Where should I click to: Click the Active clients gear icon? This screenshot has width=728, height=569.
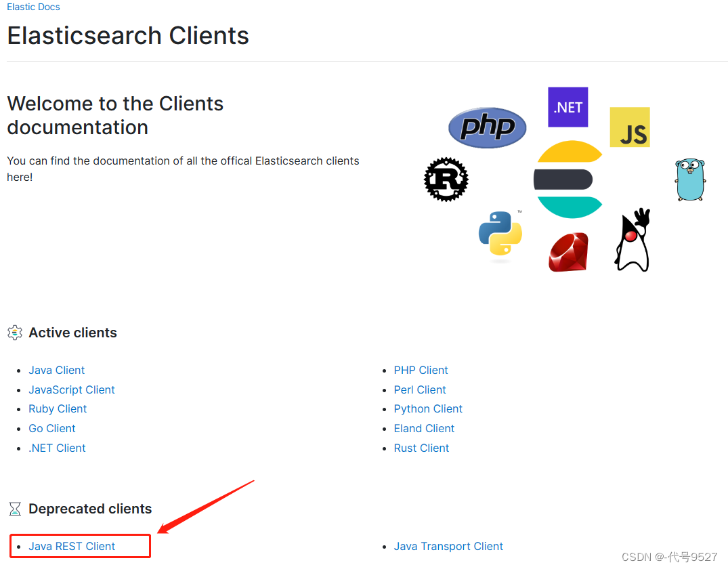pyautogui.click(x=15, y=333)
